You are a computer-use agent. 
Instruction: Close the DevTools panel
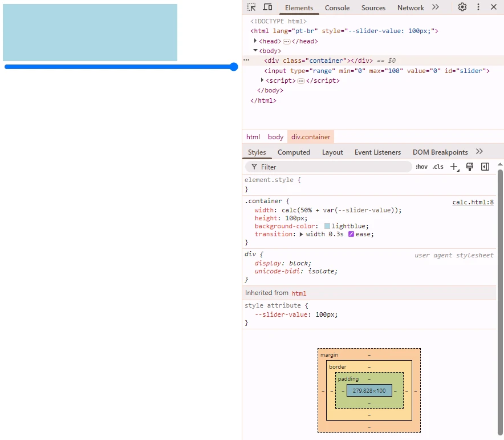click(x=494, y=7)
